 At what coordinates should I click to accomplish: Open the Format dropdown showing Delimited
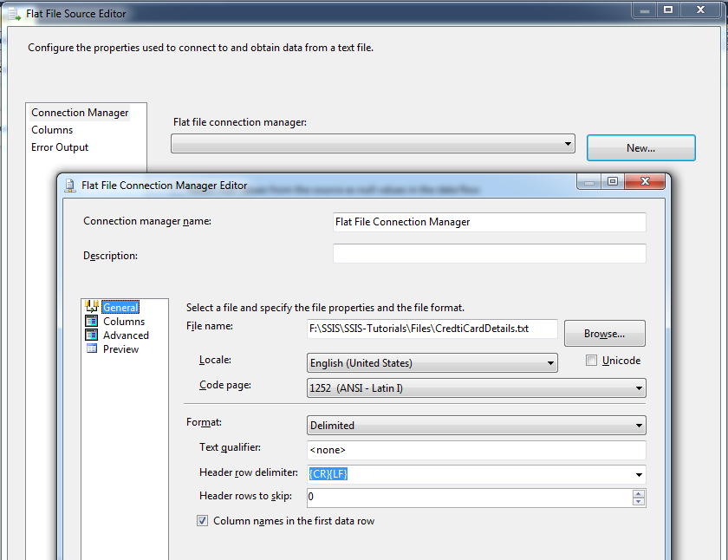coord(640,425)
